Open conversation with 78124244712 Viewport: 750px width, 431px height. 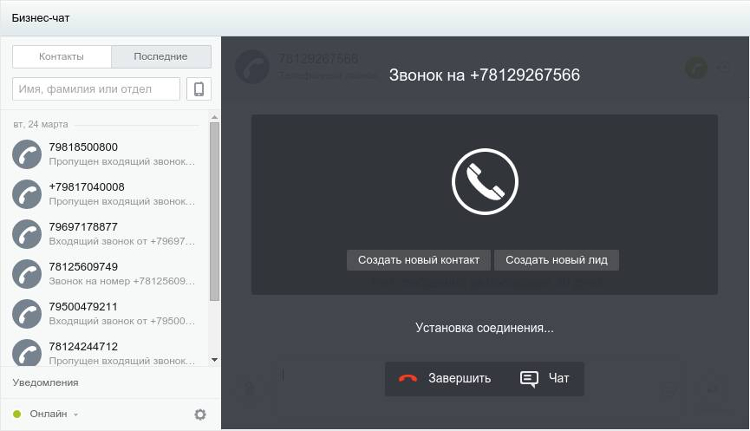click(105, 351)
